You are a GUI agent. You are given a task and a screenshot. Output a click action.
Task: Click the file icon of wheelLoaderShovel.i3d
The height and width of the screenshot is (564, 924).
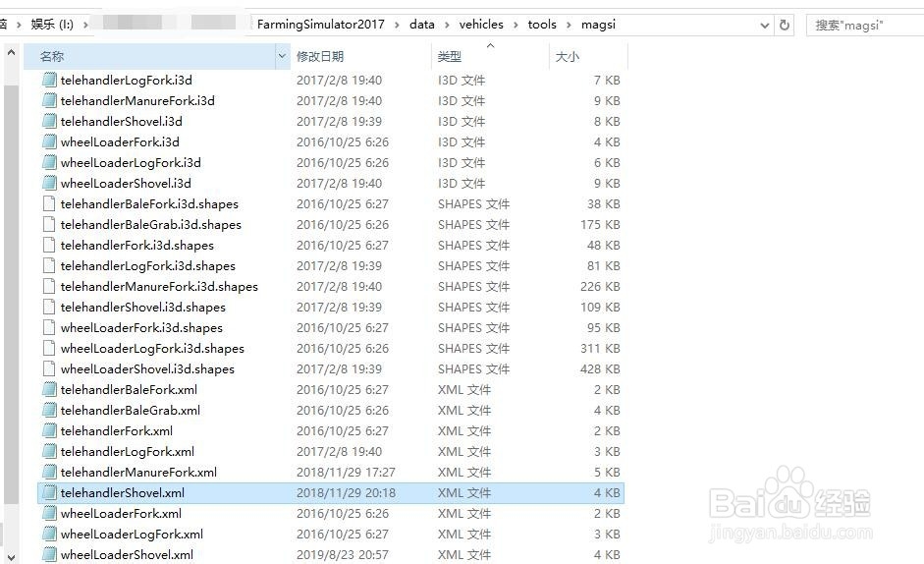[49, 183]
